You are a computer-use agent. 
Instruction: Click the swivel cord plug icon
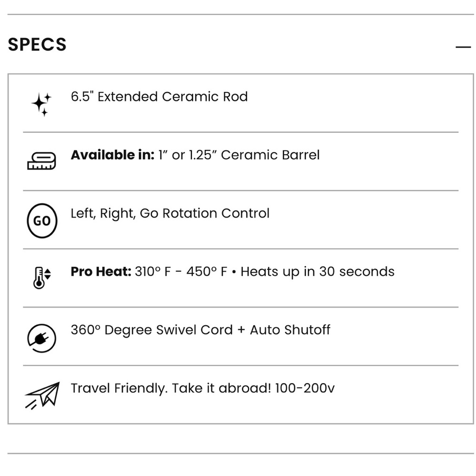tap(41, 338)
